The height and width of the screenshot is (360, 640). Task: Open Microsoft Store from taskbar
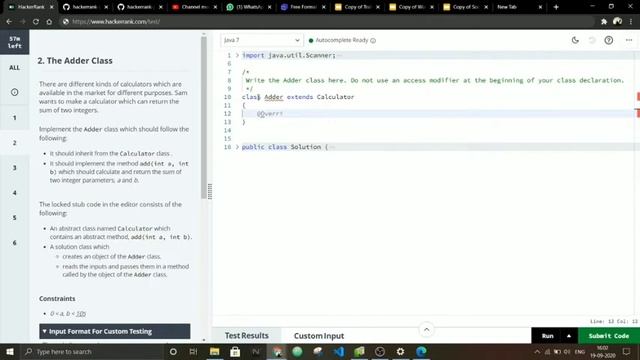click(235, 351)
